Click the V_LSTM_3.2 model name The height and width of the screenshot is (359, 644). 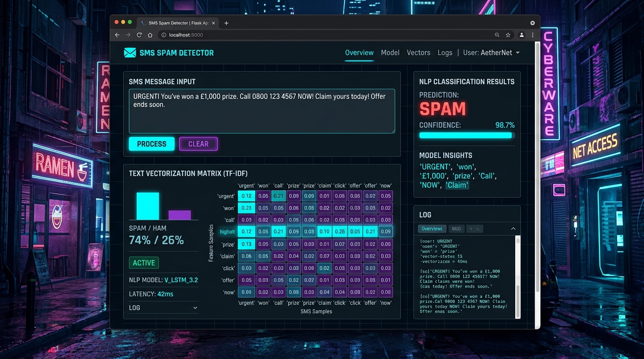click(x=181, y=280)
